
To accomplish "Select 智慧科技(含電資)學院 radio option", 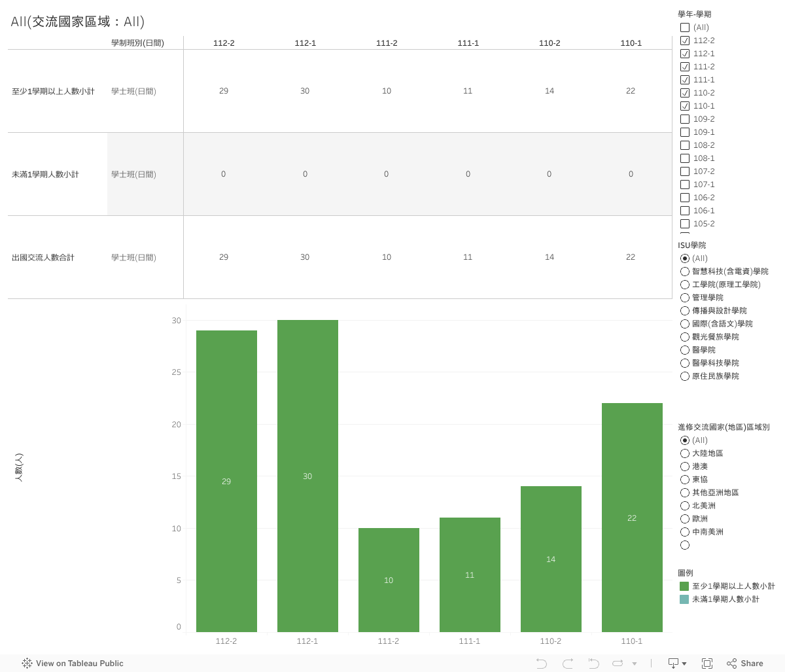I will coord(685,272).
